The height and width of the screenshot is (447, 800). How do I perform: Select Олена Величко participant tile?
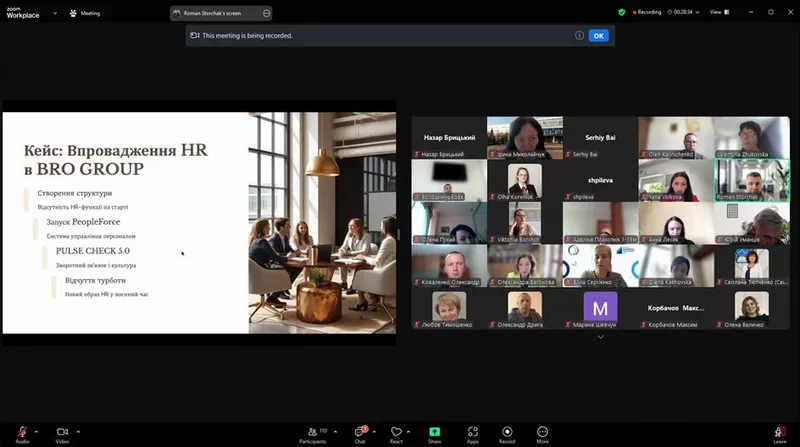point(752,308)
